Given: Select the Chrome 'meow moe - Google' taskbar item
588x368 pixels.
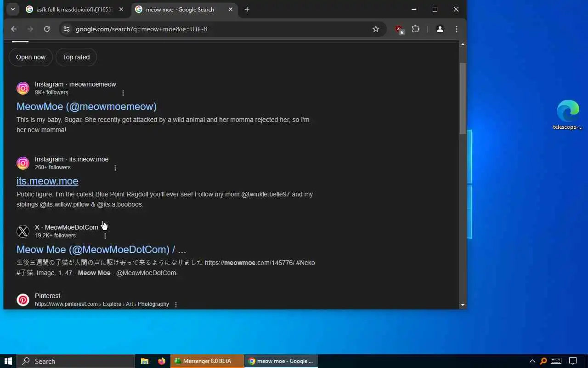Looking at the screenshot, I should [281, 361].
